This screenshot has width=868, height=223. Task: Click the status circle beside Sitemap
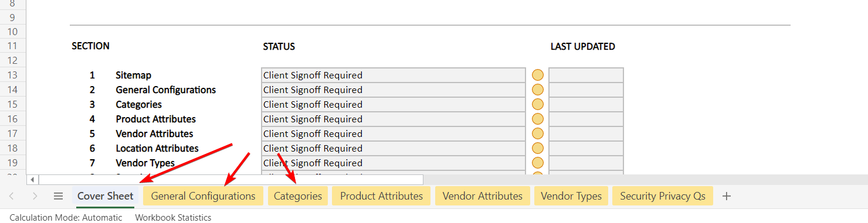click(538, 75)
